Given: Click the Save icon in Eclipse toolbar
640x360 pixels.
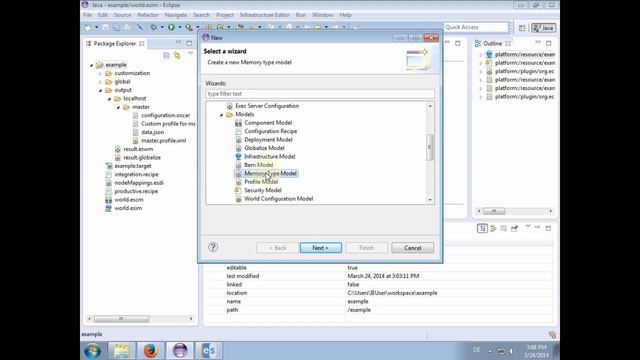Looking at the screenshot, I should click(105, 27).
